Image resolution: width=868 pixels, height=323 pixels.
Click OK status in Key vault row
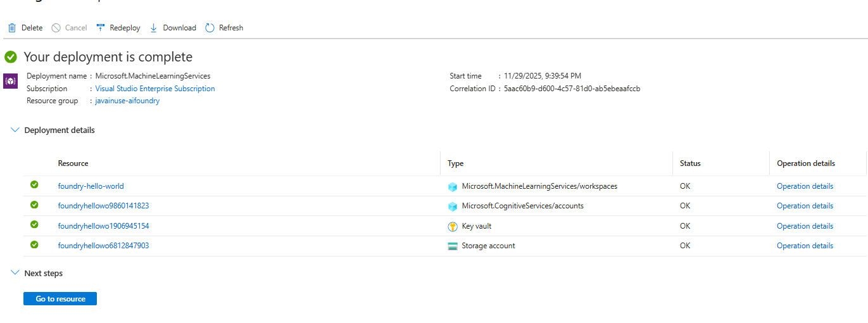[x=685, y=226]
